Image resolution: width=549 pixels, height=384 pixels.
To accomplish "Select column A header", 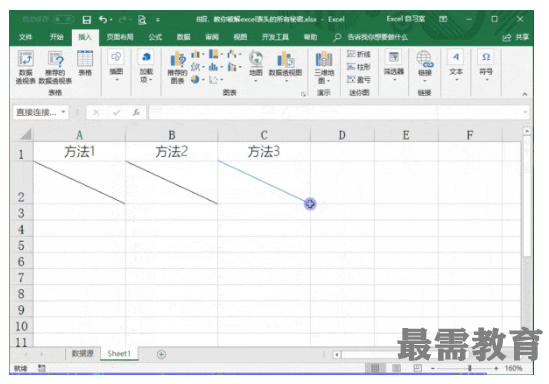I will 79,135.
